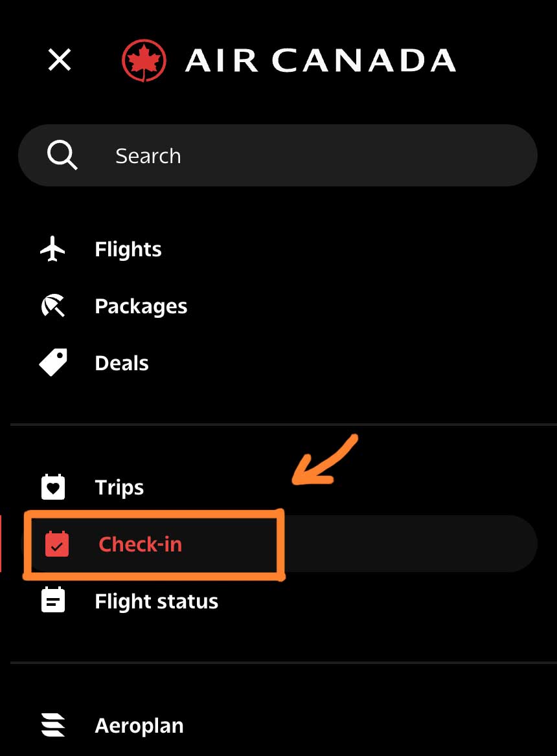Click the Packages beach umbrella icon
The width and height of the screenshot is (557, 756).
click(x=52, y=305)
